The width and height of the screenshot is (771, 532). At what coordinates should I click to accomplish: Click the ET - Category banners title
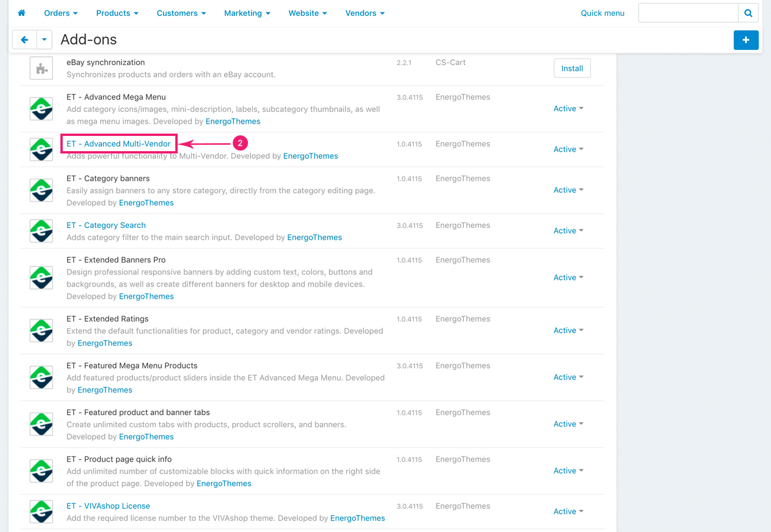[108, 179]
